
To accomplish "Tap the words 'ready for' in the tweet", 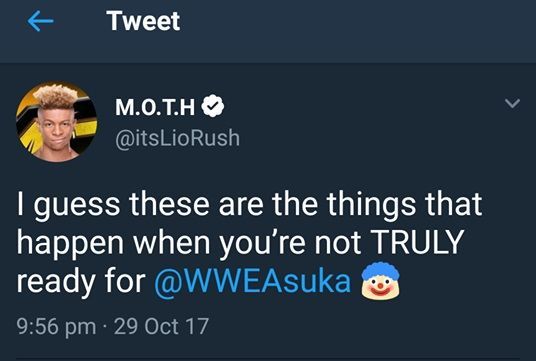I will click(81, 282).
